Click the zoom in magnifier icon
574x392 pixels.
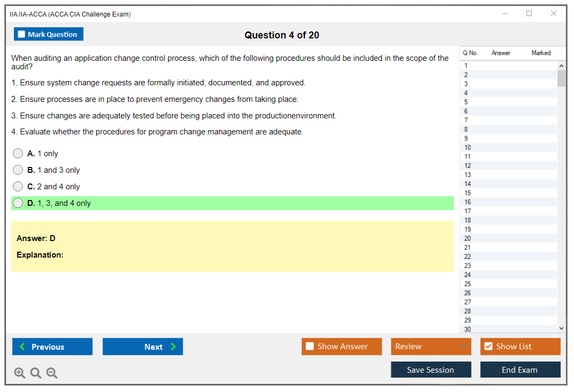pos(20,373)
